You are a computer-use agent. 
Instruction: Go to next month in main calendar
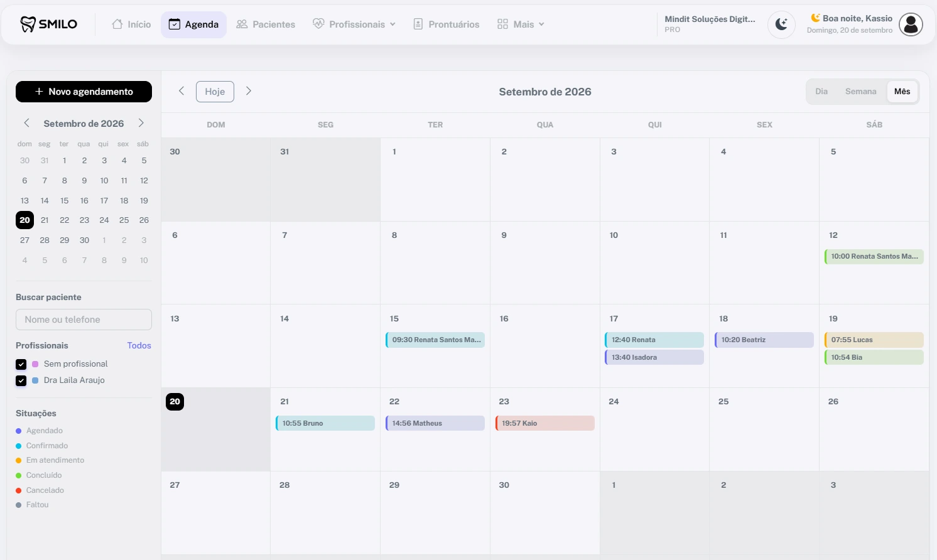(x=249, y=91)
